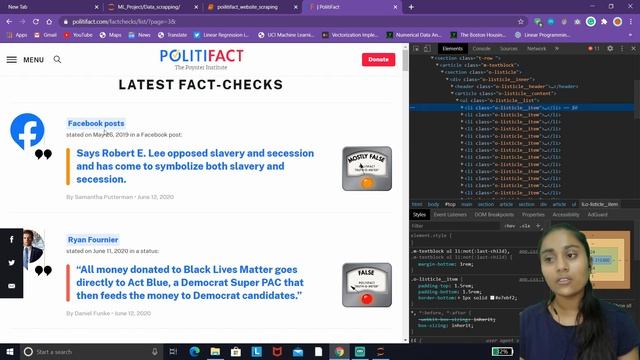Click the DevTools error count badge
The height and width of the screenshot is (360, 640).
(x=593, y=49)
